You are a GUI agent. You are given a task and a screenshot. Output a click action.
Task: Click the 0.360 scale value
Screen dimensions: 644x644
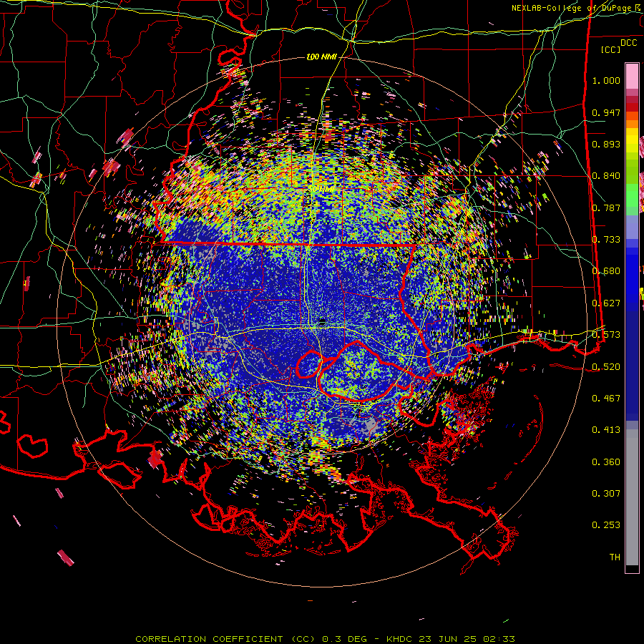point(606,462)
